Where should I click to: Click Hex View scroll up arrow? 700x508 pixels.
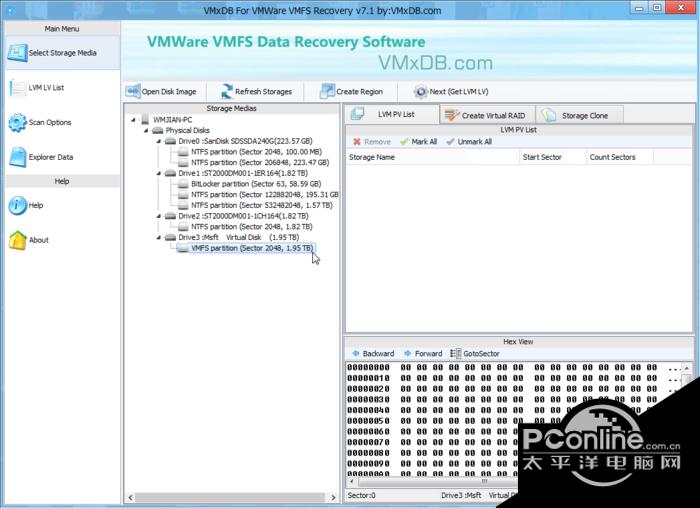pos(687,368)
